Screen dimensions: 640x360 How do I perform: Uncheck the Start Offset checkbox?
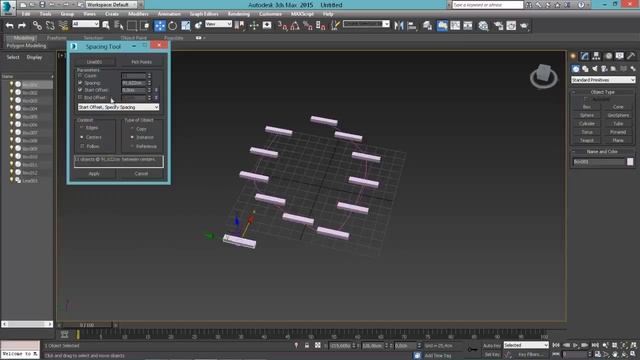point(80,90)
